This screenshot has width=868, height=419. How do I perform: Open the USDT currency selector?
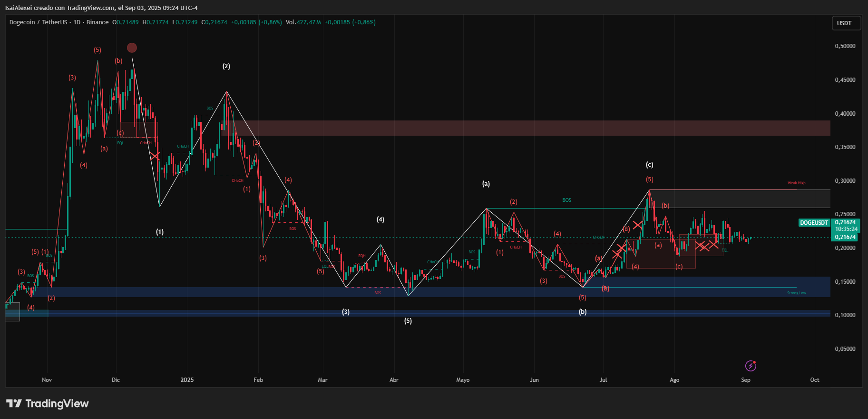point(846,23)
